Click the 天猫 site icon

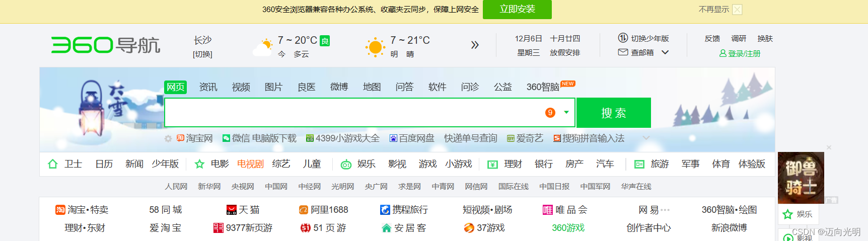pyautogui.click(x=232, y=210)
